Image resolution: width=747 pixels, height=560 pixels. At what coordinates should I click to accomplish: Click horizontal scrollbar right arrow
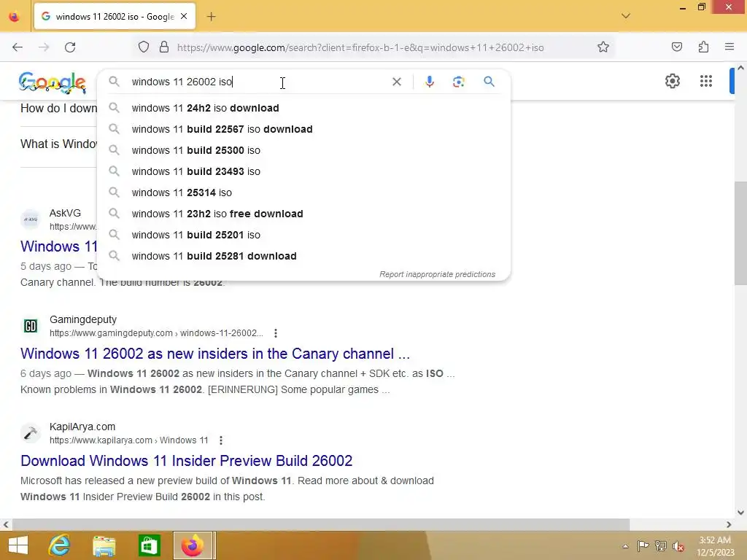pos(729,525)
